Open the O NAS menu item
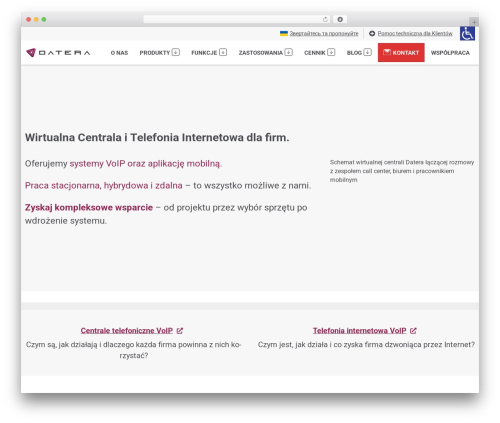Image resolution: width=500 pixels, height=423 pixels. pyautogui.click(x=119, y=53)
